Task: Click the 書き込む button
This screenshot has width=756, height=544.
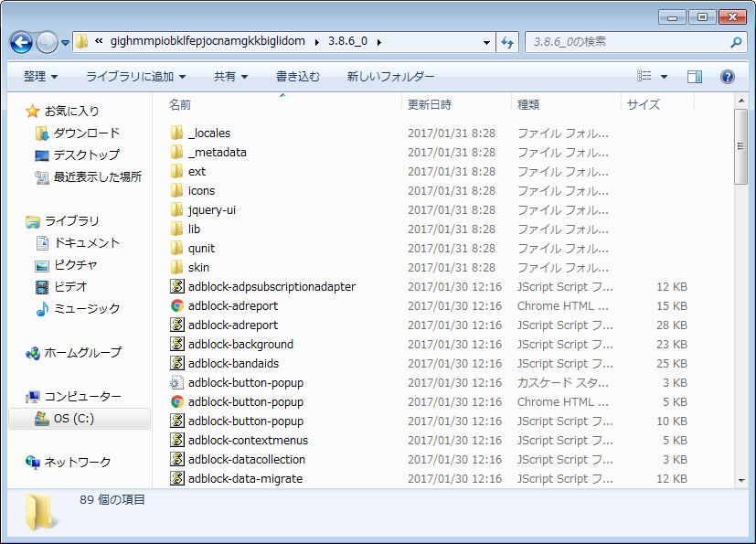Action: [x=297, y=76]
